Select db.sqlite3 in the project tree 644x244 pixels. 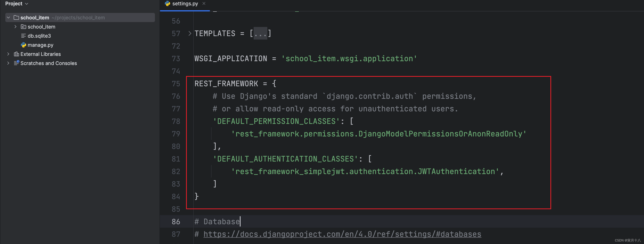[x=39, y=36]
